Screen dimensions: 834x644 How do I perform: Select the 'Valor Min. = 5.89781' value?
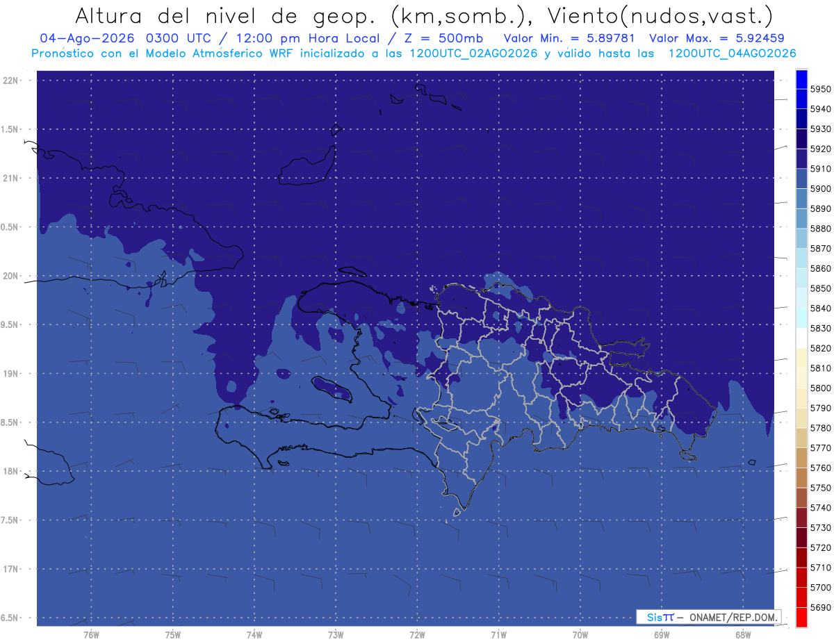pyautogui.click(x=569, y=39)
